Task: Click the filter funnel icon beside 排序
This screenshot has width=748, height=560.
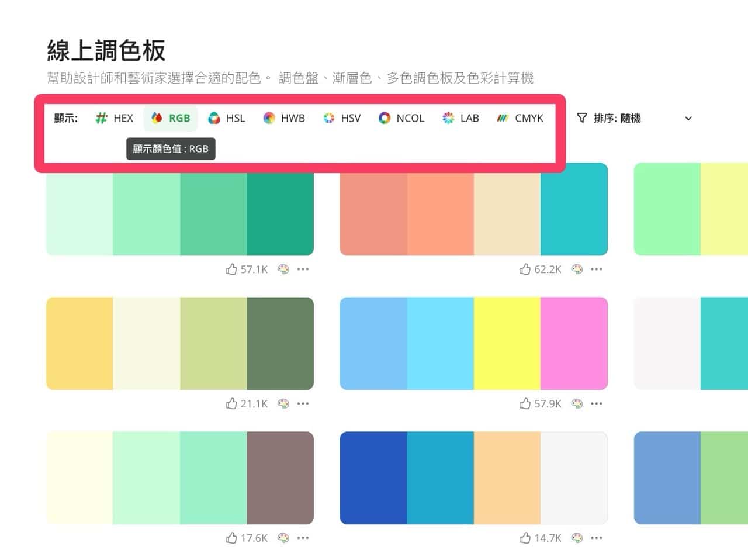Action: (x=582, y=118)
